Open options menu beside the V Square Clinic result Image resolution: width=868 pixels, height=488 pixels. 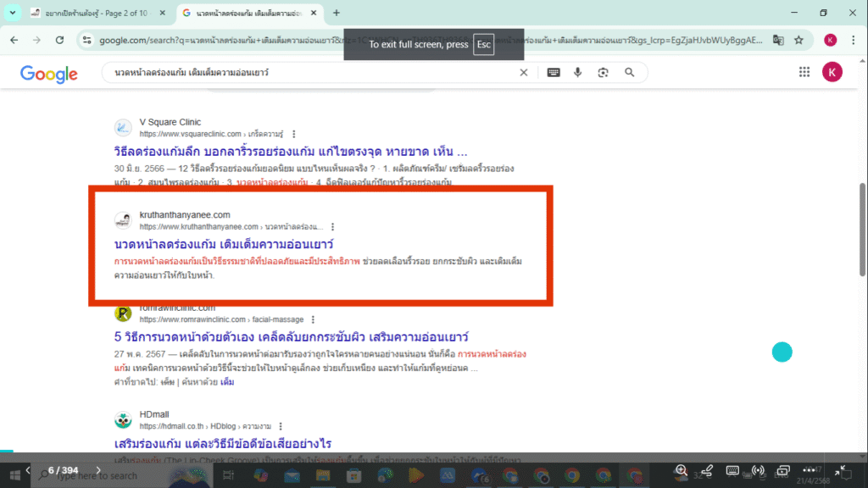click(x=292, y=134)
